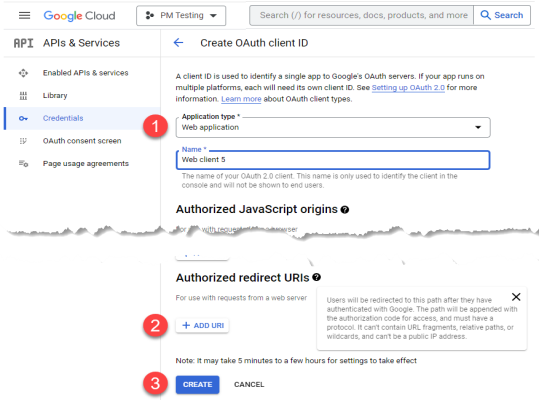Click the Library grid icon
This screenshot has width=539, height=400.
coord(23,96)
